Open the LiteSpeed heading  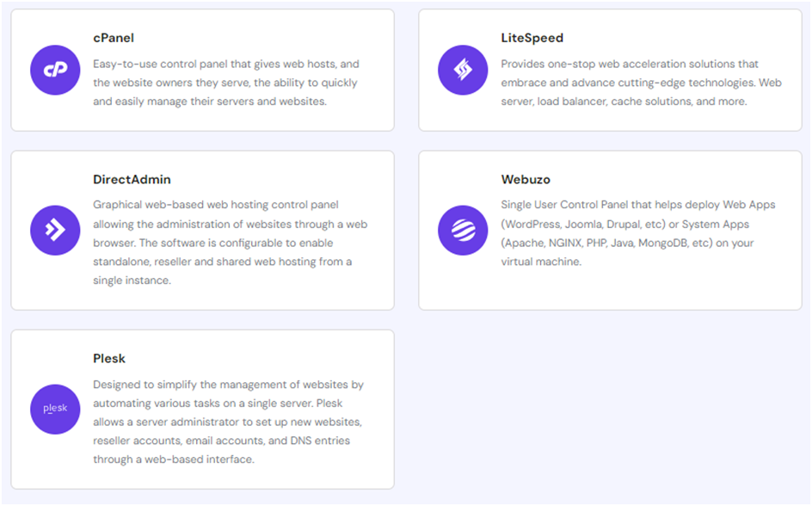[532, 38]
